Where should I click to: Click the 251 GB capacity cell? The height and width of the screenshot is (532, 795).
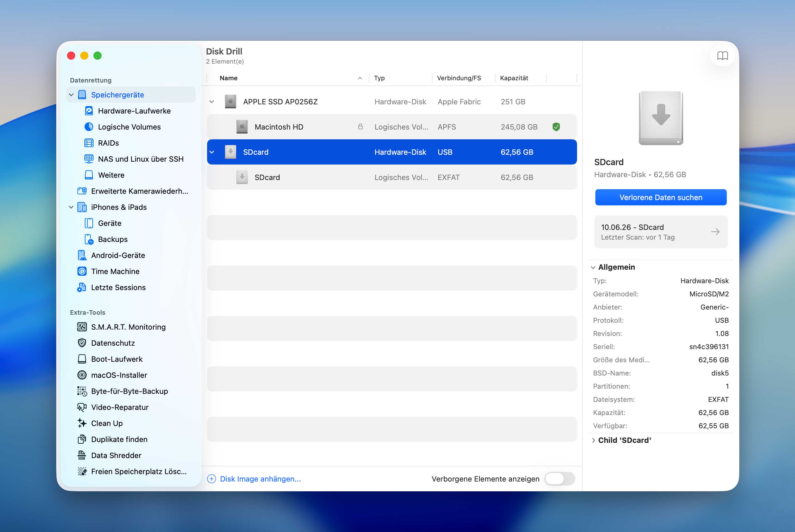(513, 102)
